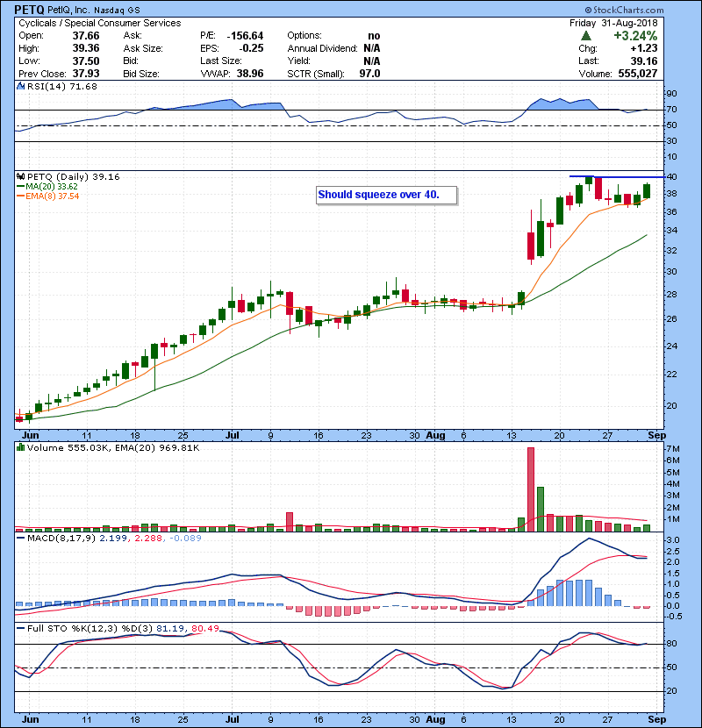The image size is (702, 728).
Task: Click the Volume value 555,027
Action: (x=638, y=74)
